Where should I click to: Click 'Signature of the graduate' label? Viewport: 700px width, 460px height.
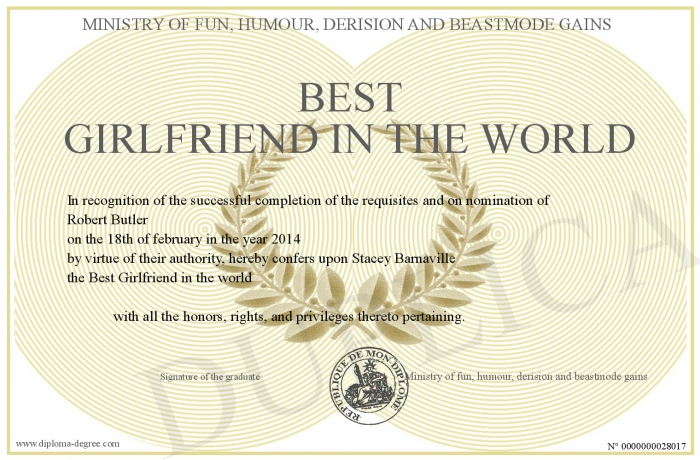coord(210,377)
